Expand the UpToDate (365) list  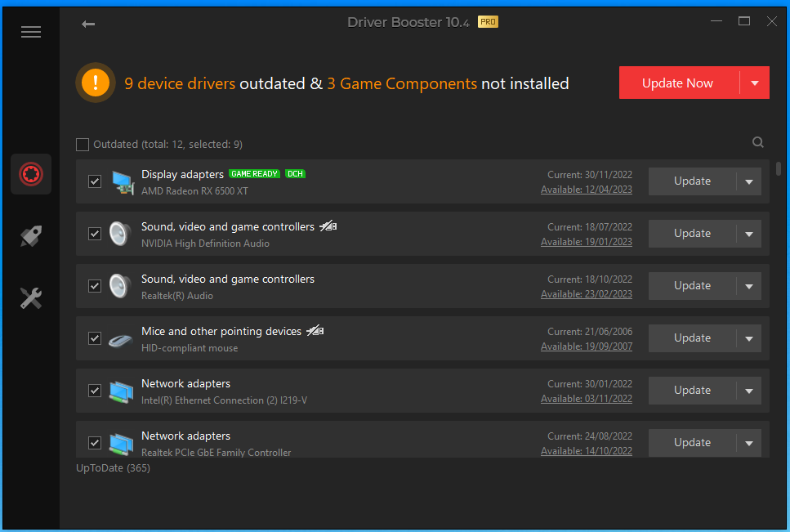pos(113,468)
